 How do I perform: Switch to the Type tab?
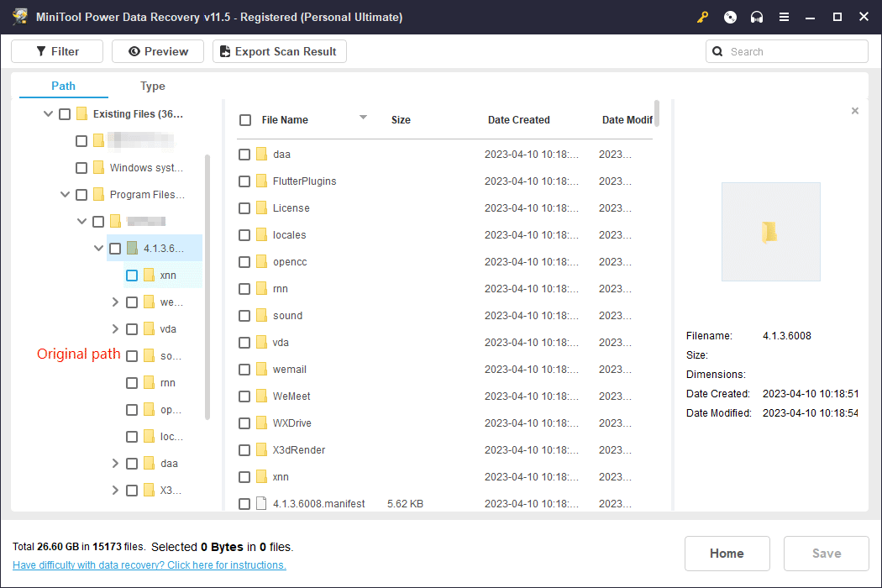152,86
